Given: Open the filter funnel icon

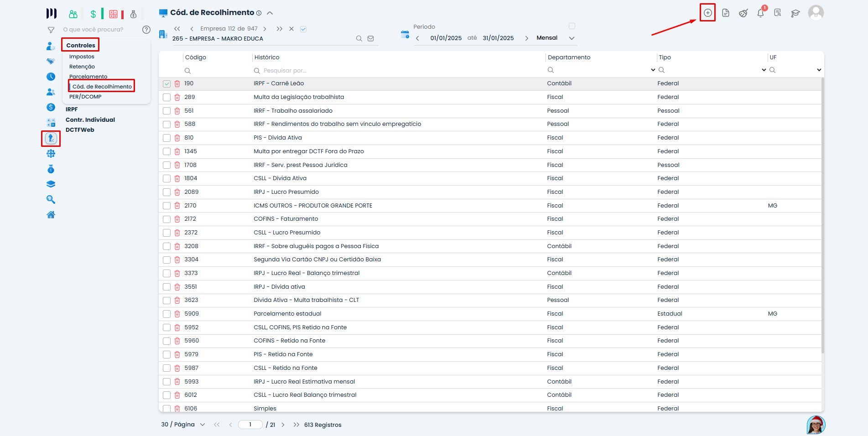Looking at the screenshot, I should (x=51, y=30).
